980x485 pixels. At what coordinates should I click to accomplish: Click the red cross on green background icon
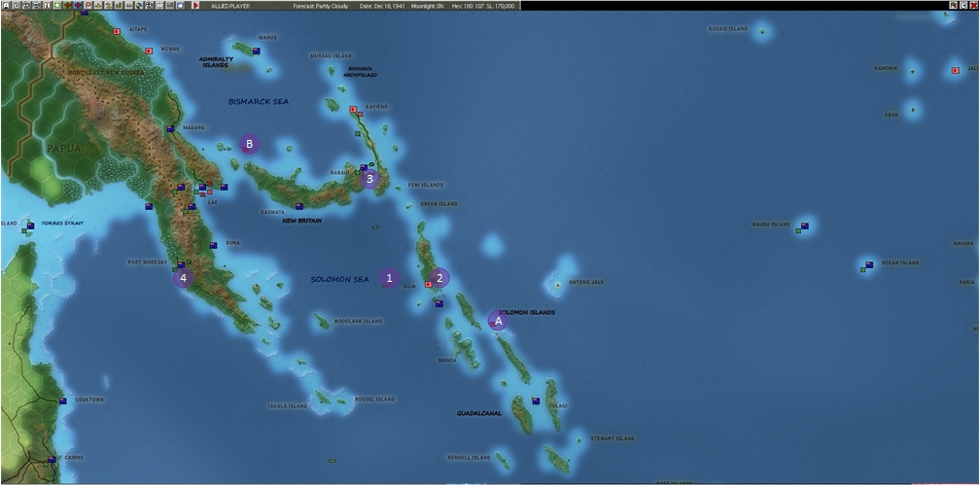pos(67,6)
